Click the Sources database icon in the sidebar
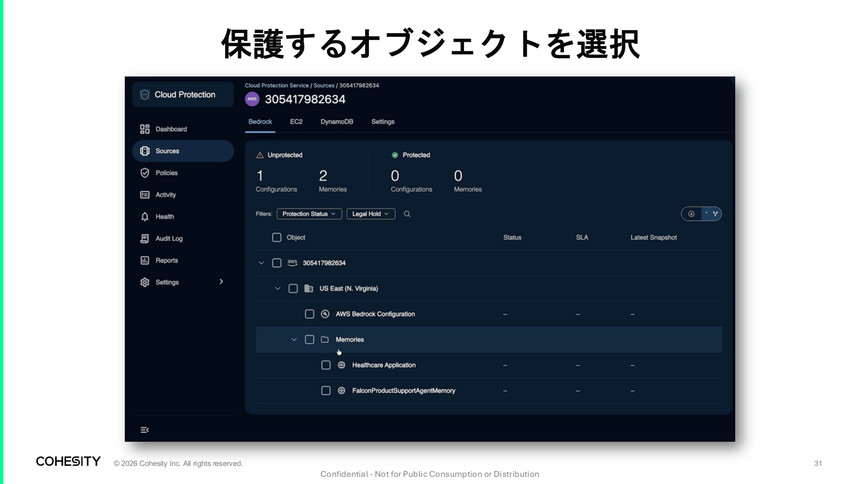 pyautogui.click(x=145, y=151)
